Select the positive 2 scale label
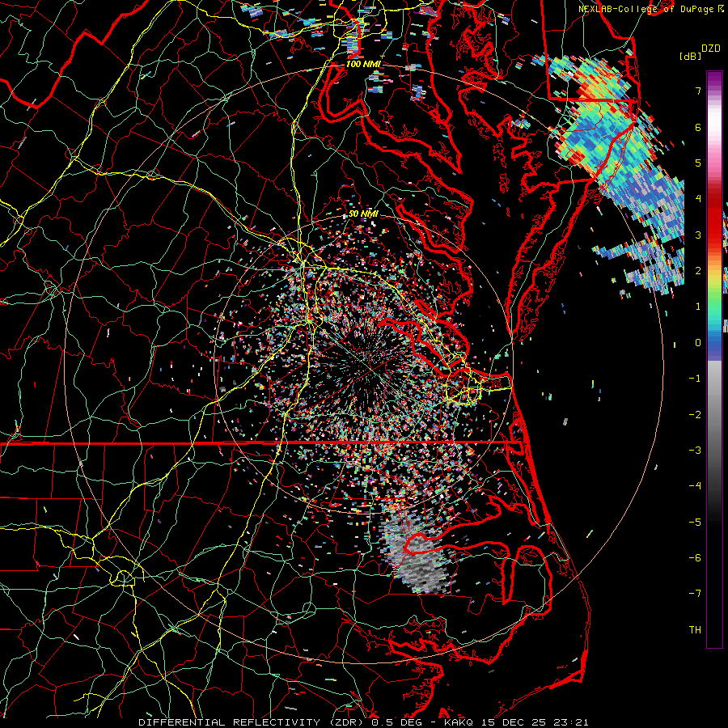 coord(698,271)
